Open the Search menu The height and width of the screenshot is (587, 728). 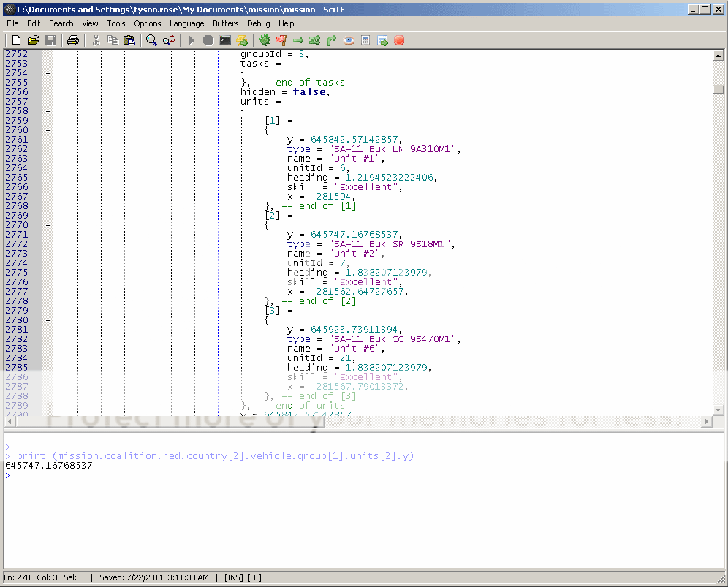[x=61, y=23]
